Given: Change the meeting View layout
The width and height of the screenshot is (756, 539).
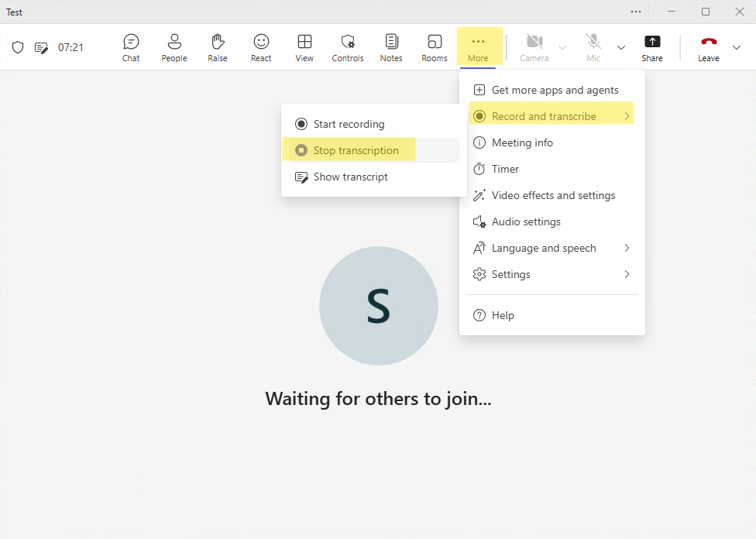Looking at the screenshot, I should pyautogui.click(x=304, y=47).
